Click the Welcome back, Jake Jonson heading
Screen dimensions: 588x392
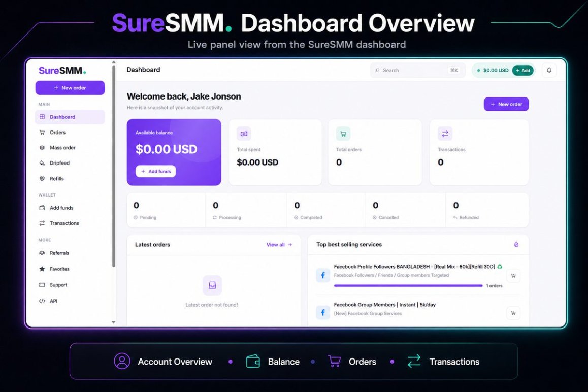[184, 96]
